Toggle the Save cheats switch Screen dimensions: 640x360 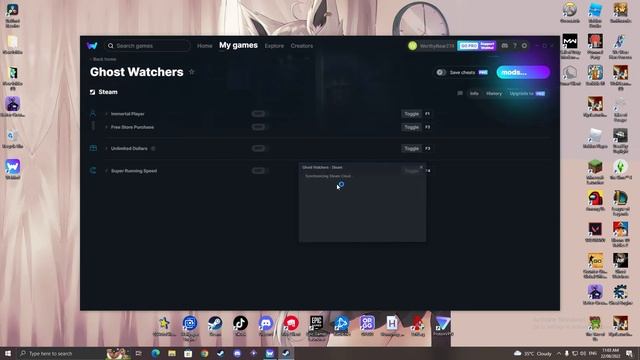[440, 72]
